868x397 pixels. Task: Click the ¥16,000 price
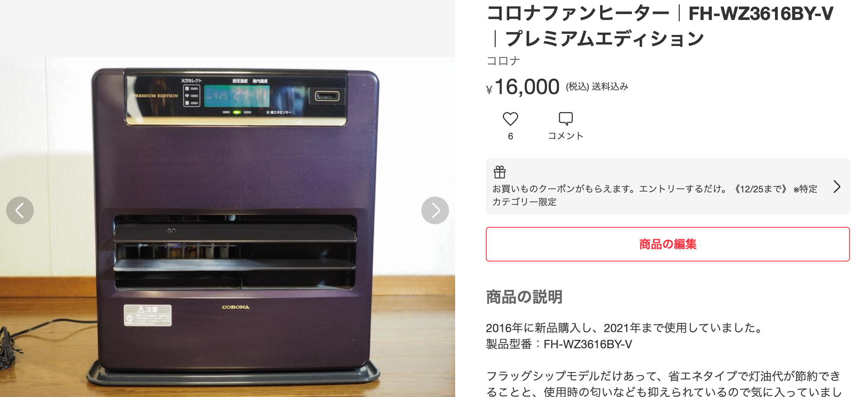[x=523, y=87]
